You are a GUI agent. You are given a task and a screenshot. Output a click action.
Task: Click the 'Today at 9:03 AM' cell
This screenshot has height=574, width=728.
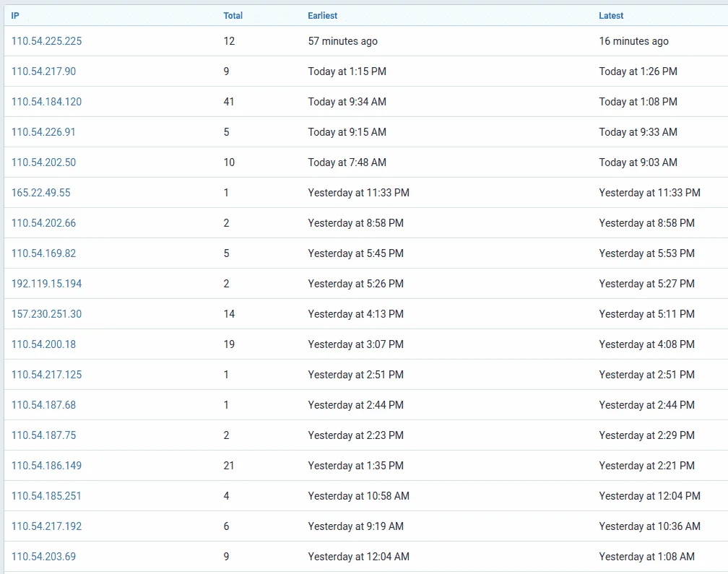point(638,162)
